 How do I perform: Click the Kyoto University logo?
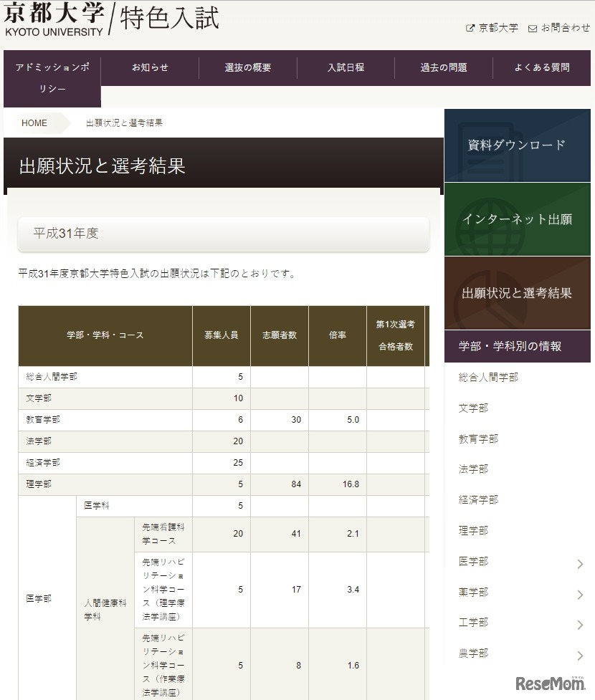pos(54,19)
